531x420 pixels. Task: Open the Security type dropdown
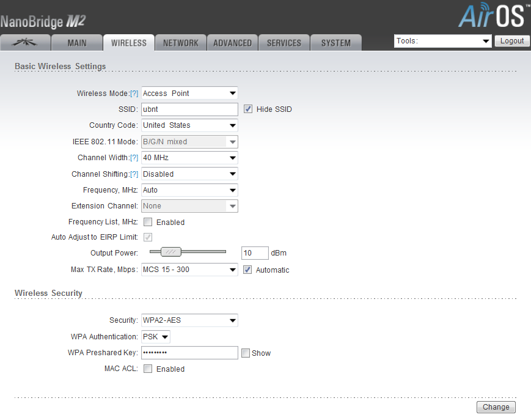[x=189, y=320]
